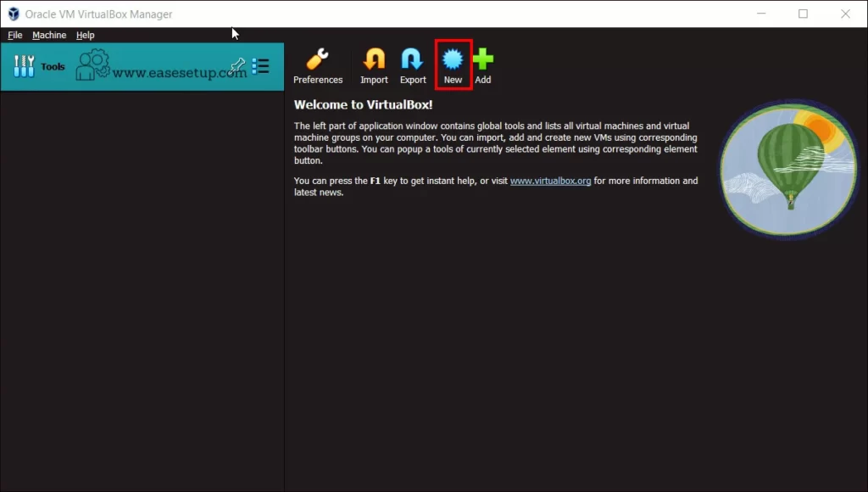868x492 pixels.
Task: Click the Import appliance button
Action: (374, 66)
